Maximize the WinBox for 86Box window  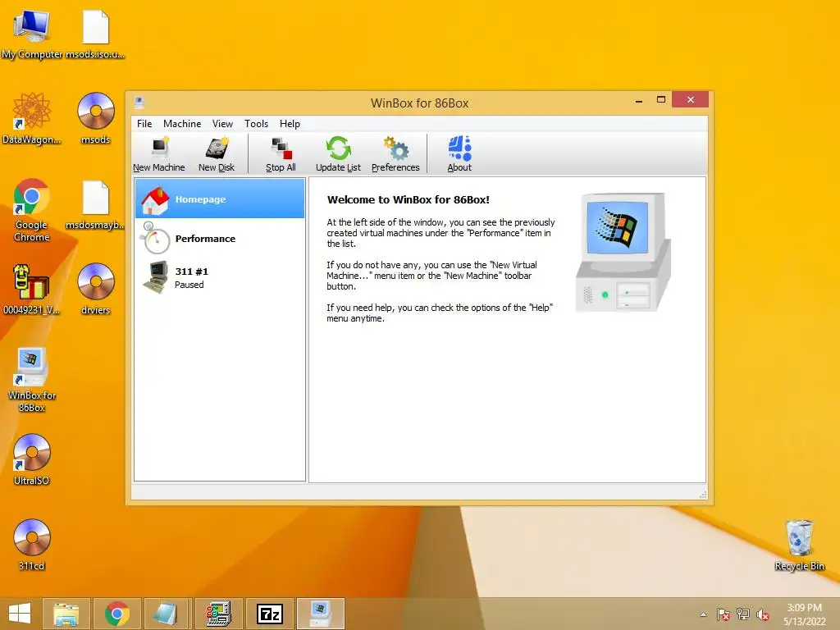click(x=661, y=99)
